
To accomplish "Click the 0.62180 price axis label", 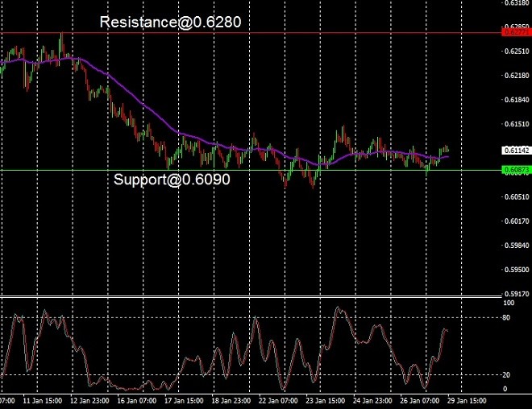I will 517,76.
